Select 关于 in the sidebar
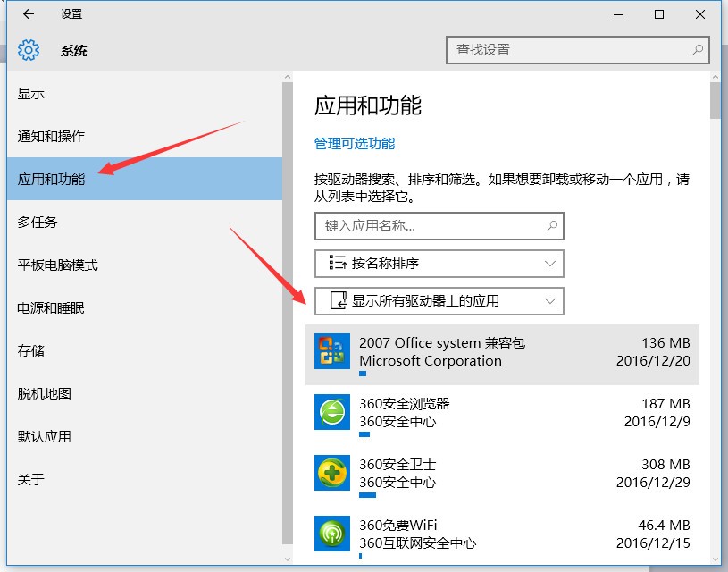 (x=145, y=479)
